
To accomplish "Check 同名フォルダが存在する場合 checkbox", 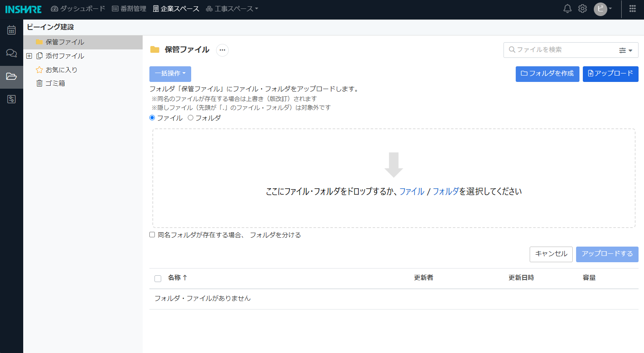I will point(152,235).
